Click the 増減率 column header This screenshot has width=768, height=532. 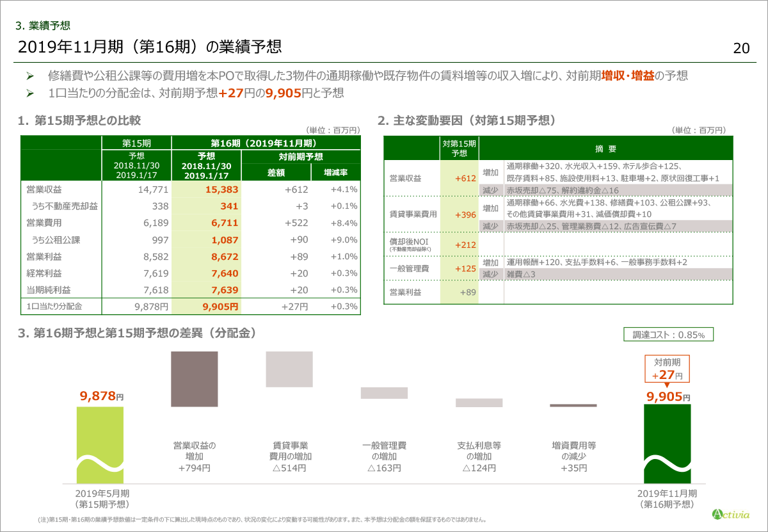[335, 172]
